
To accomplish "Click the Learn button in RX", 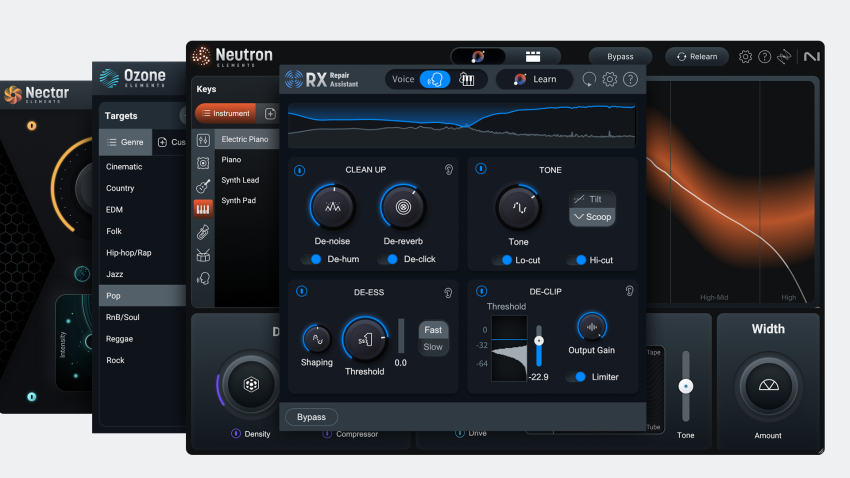I will pos(535,80).
